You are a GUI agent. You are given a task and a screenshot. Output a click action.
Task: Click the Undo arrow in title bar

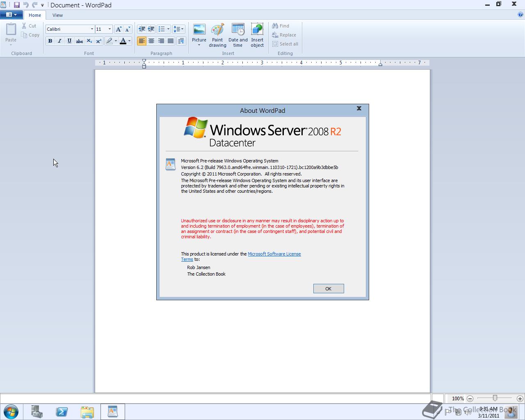(26, 5)
